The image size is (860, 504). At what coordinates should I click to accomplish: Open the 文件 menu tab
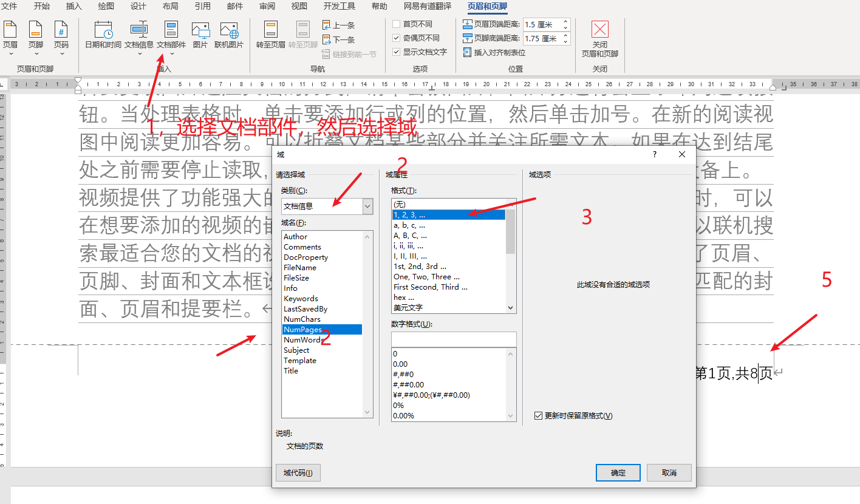[x=10, y=6]
